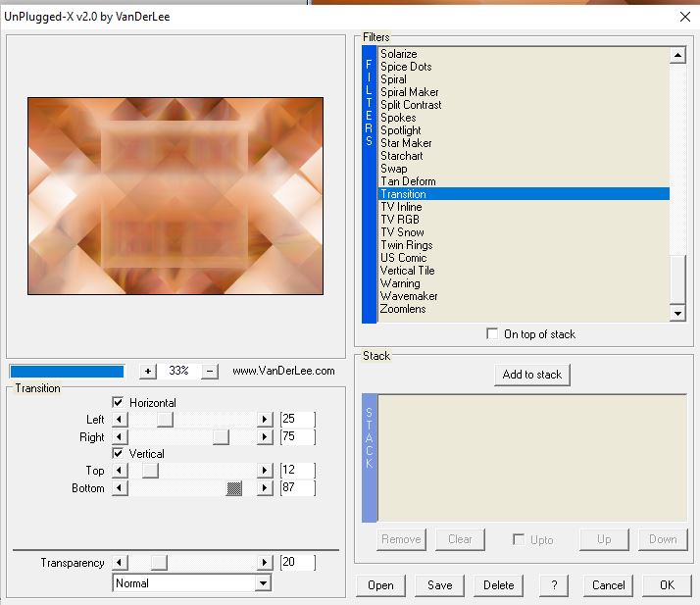Select the Swap filter
Screen dimensions: 700x605
tap(524, 169)
